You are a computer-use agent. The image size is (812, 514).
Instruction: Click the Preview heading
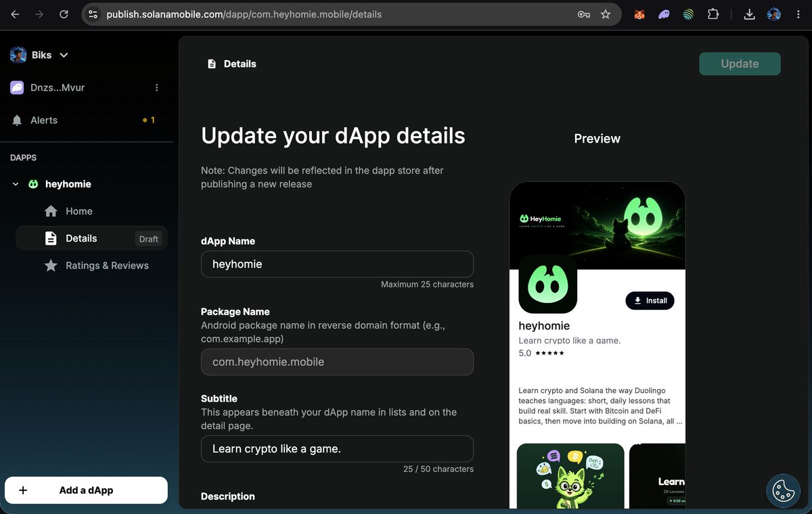pos(597,139)
